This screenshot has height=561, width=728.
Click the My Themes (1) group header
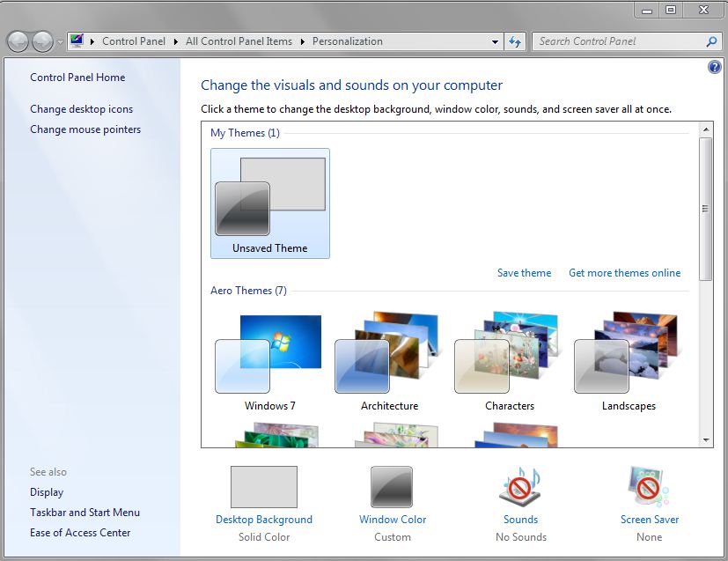245,133
